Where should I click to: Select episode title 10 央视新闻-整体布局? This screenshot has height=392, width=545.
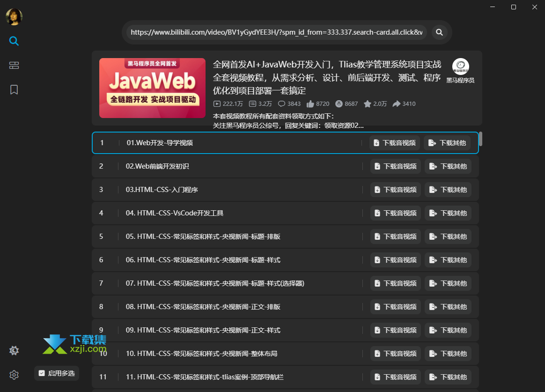pyautogui.click(x=202, y=354)
